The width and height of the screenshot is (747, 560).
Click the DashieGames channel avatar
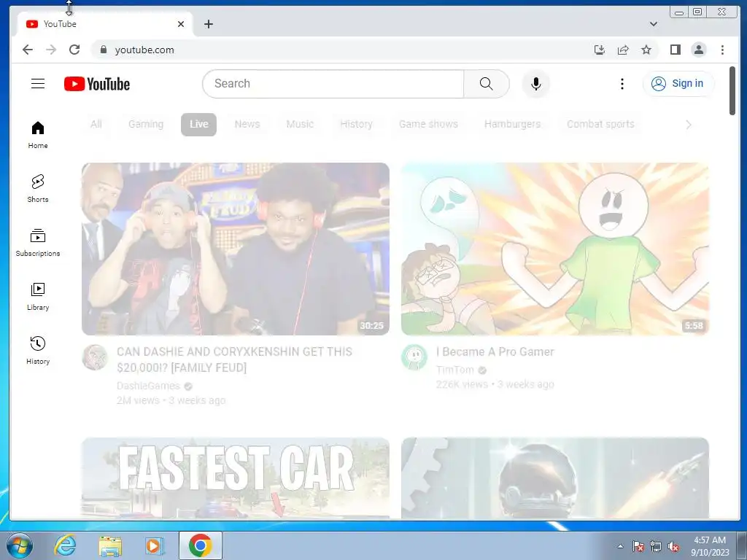(95, 357)
